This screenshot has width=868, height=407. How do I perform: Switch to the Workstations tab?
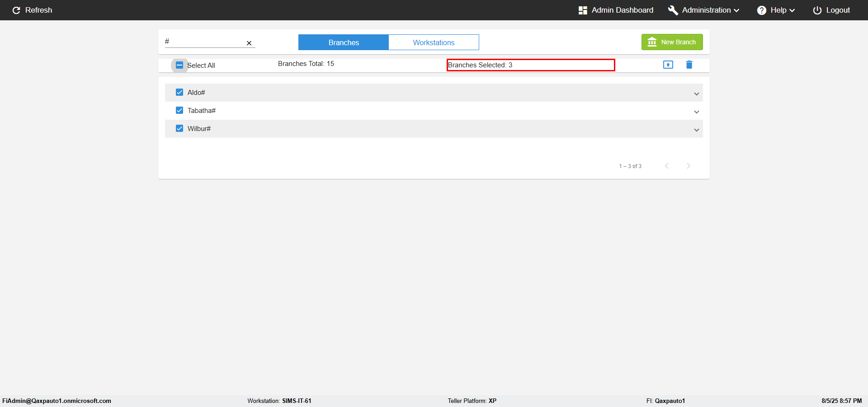pos(434,42)
